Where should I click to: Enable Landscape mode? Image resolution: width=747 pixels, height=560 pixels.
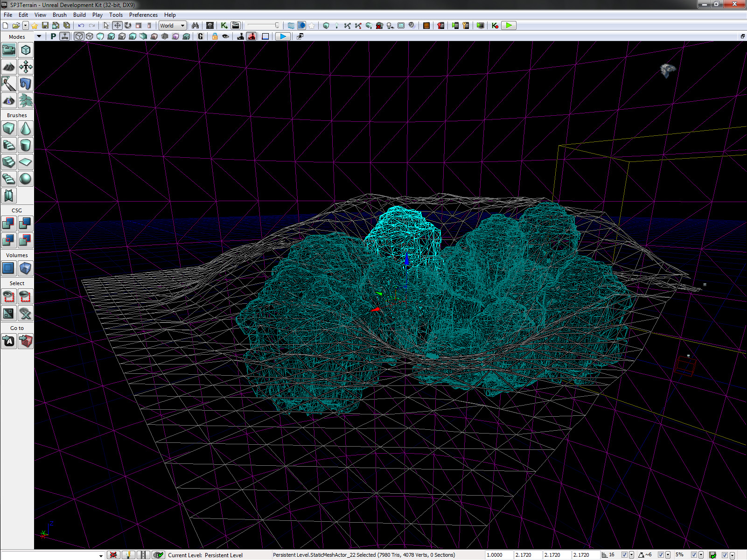[9, 100]
